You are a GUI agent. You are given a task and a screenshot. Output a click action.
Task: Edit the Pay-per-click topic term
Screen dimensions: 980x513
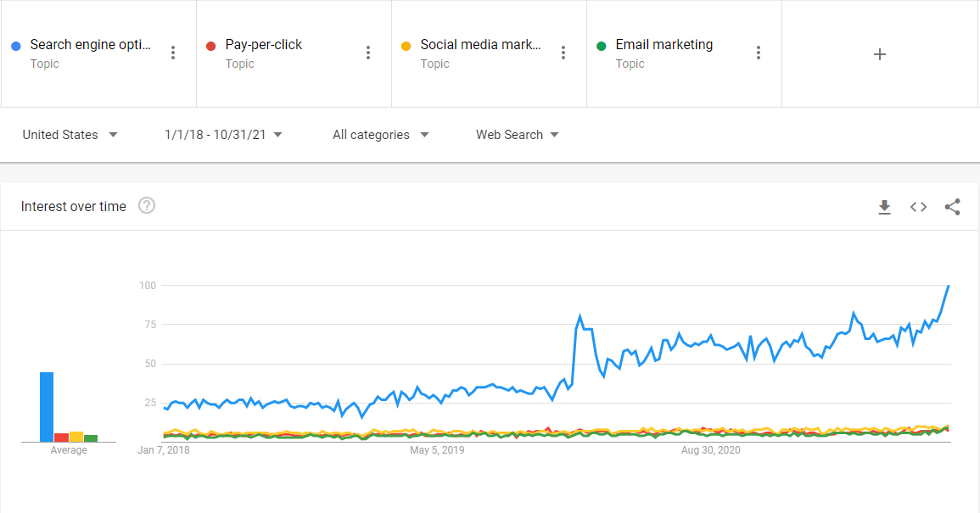coord(264,45)
